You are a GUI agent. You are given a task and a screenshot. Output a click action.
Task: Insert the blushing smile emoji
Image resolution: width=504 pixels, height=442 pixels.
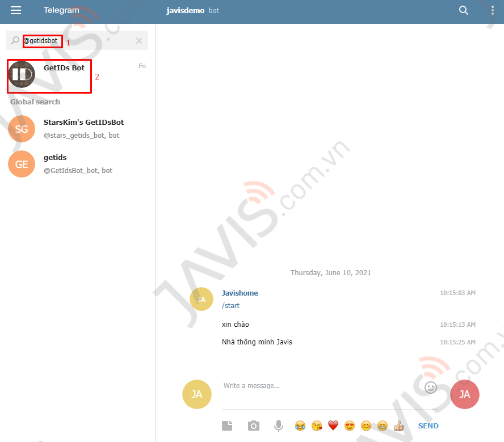pos(366,426)
